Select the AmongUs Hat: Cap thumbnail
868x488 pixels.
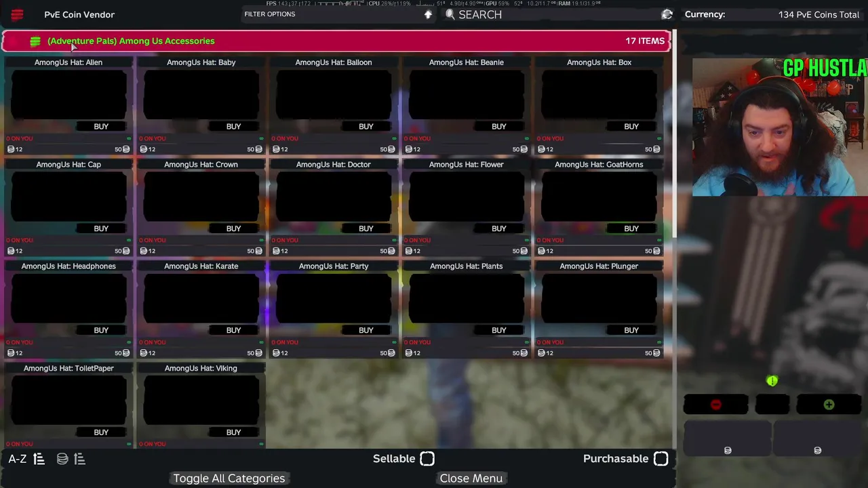point(68,197)
